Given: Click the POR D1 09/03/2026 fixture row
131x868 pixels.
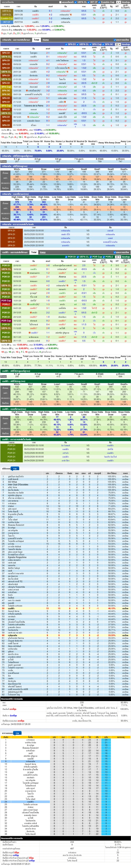Looking at the screenshot, I should (65, 449).
